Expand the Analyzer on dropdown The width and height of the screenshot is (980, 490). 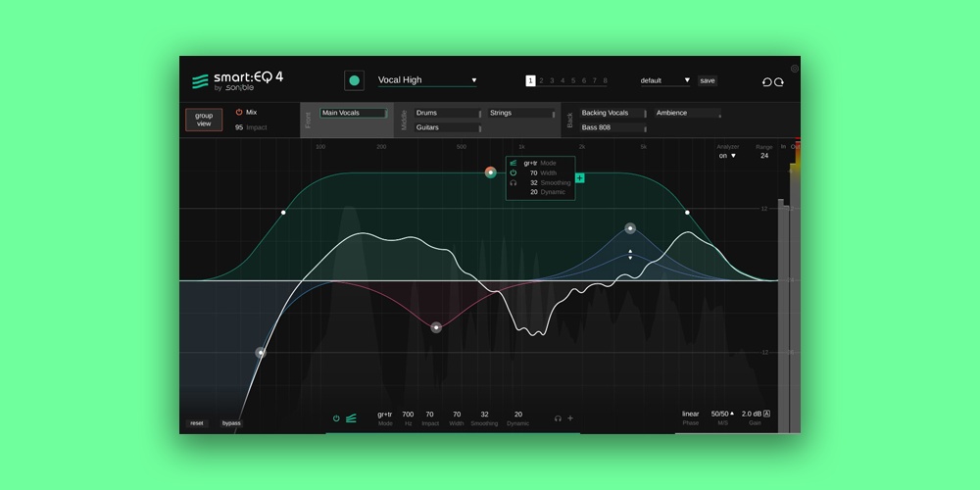coord(727,156)
